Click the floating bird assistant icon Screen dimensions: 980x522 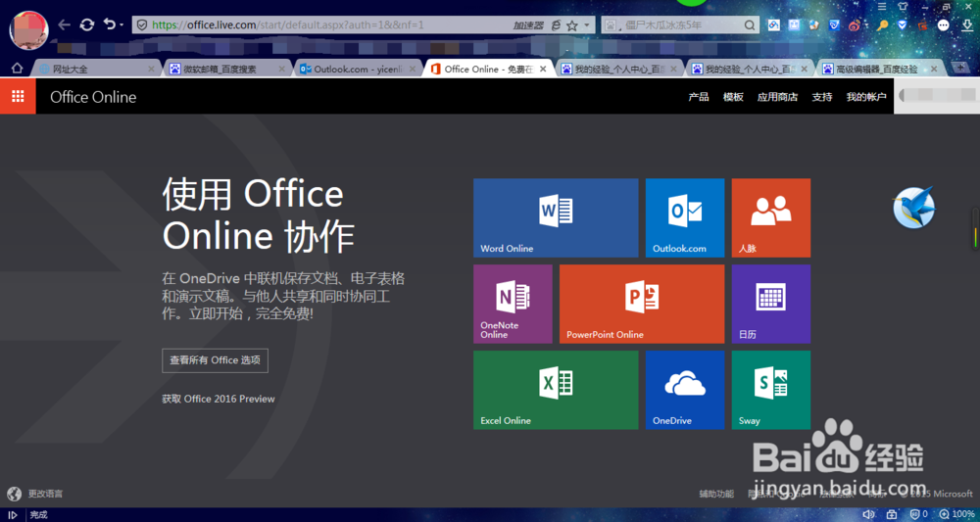913,208
